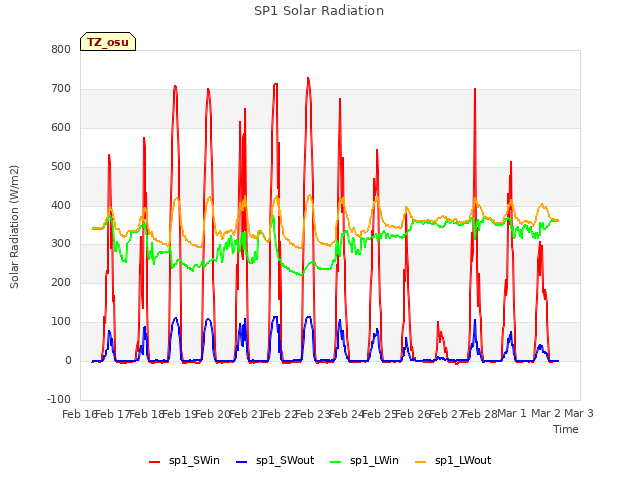This screenshot has width=640, height=480.
Task: Click the small Feb 27 red peak near 100
Action: (x=438, y=323)
